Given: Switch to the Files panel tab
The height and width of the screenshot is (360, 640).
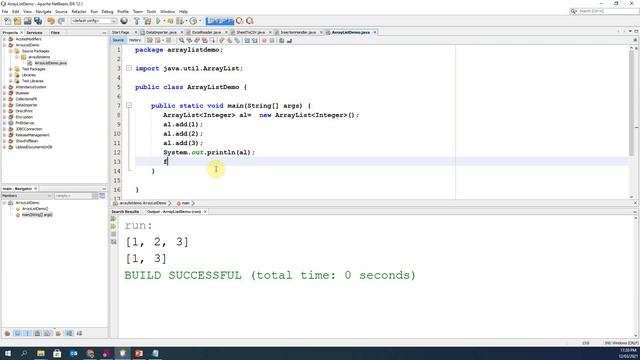Looking at the screenshot, I should (55, 32).
